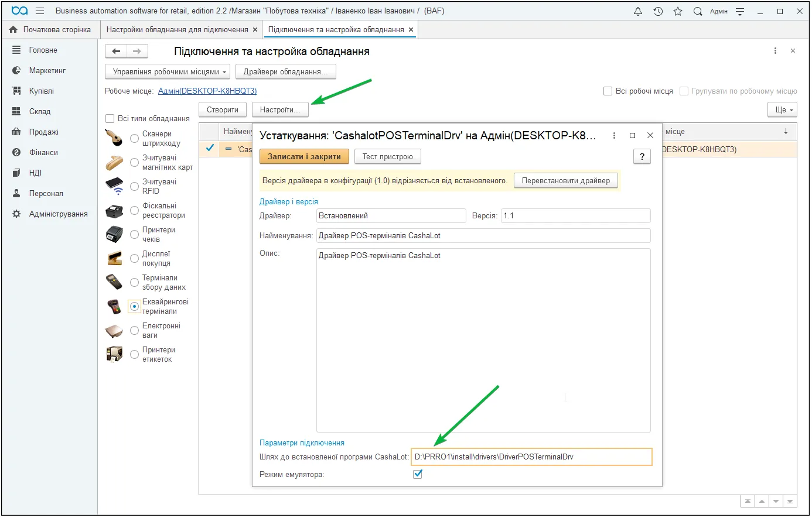Select the Дисплеї покупця radio button
The image size is (812, 518).
pos(134,258)
